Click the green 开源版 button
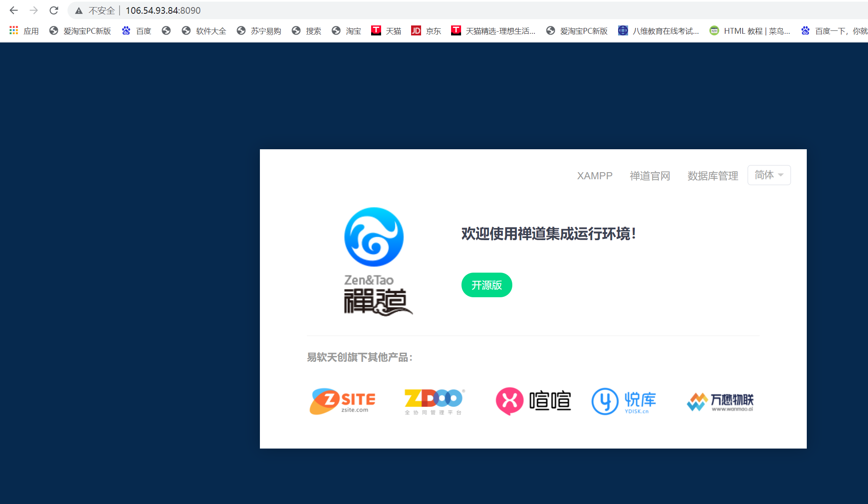Viewport: 868px width, 504px height. 486,285
